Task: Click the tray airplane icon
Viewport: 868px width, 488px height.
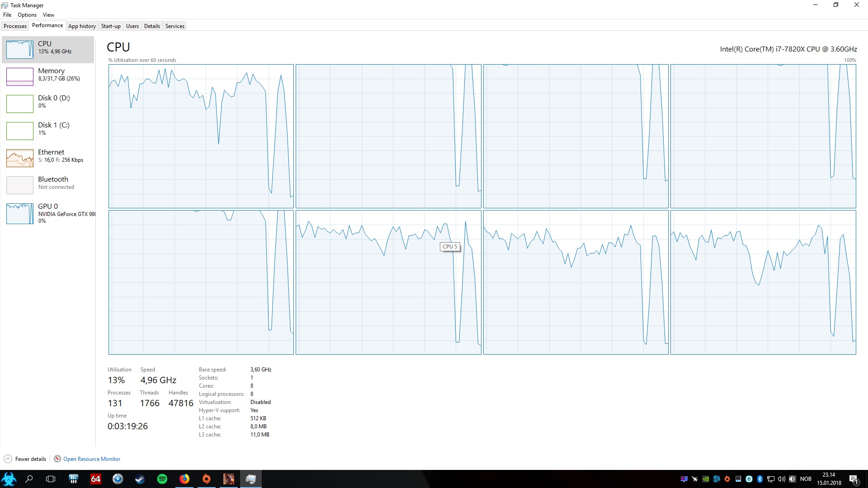Action: coord(695,479)
